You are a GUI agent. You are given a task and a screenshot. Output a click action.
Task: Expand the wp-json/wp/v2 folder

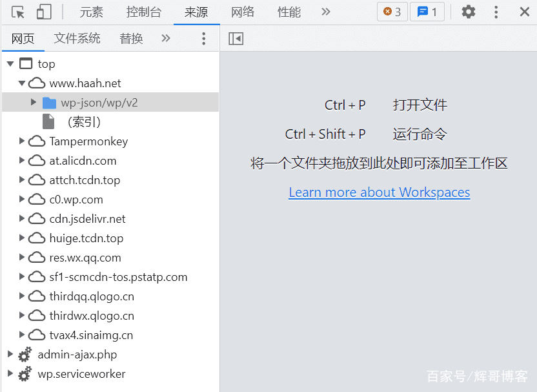coord(34,103)
